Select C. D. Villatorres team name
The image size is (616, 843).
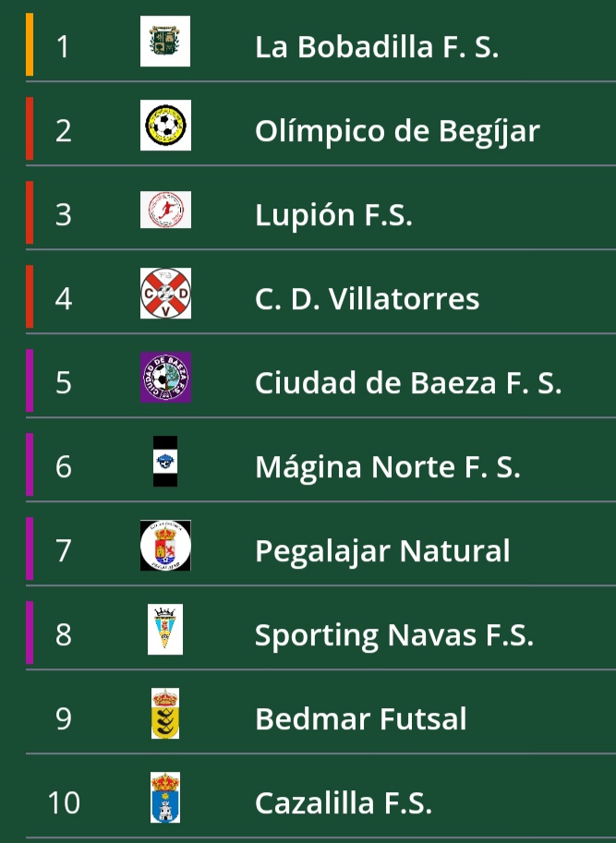point(368,299)
